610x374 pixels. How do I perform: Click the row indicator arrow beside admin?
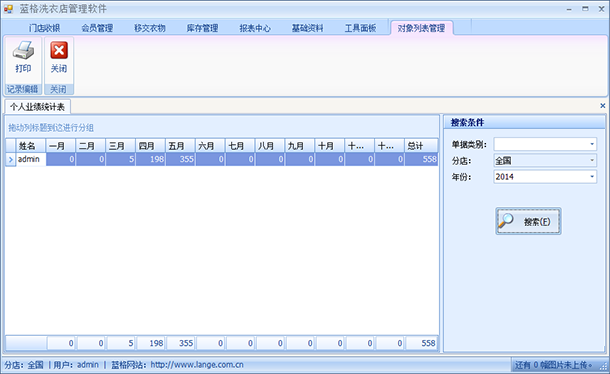coord(11,159)
